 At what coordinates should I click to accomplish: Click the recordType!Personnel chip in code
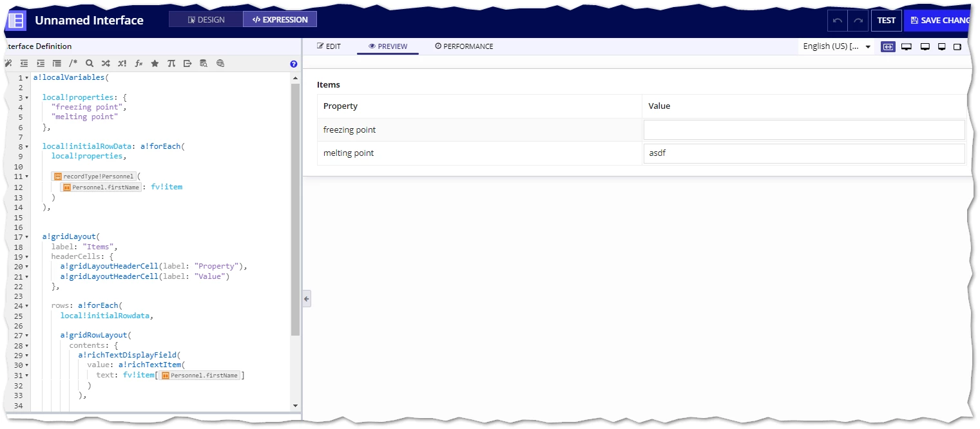[x=94, y=176]
